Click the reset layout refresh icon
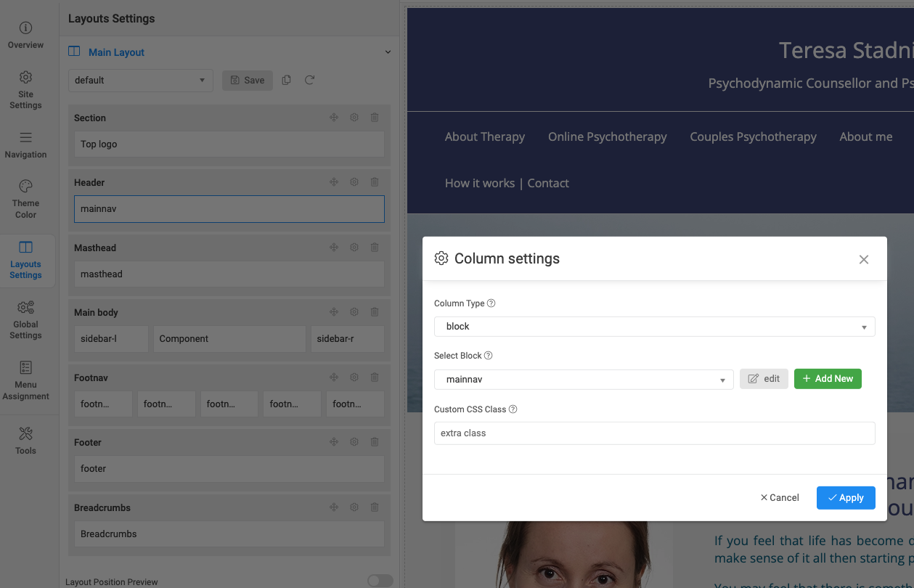Image resolution: width=914 pixels, height=588 pixels. pyautogui.click(x=309, y=80)
